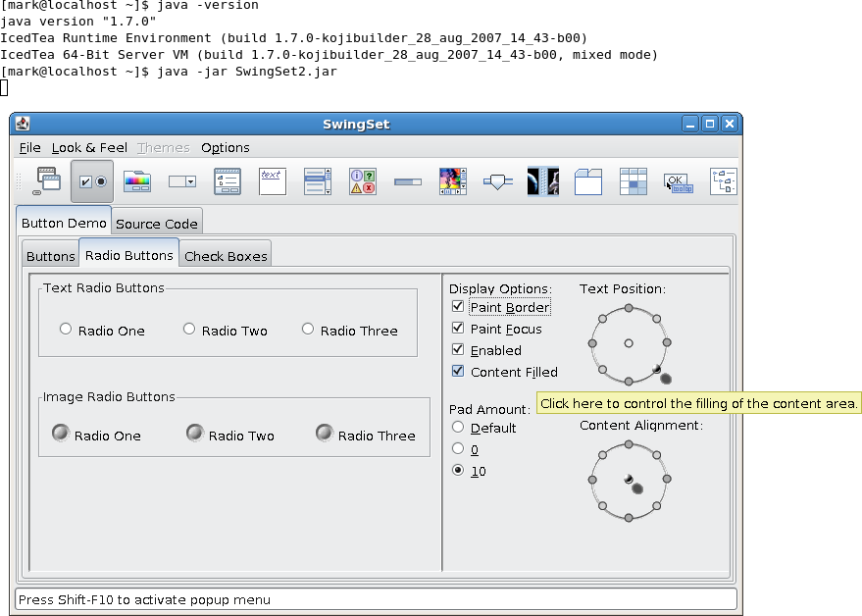This screenshot has width=862, height=616.
Task: Set Content Alignment to right-side dot
Action: click(x=667, y=479)
